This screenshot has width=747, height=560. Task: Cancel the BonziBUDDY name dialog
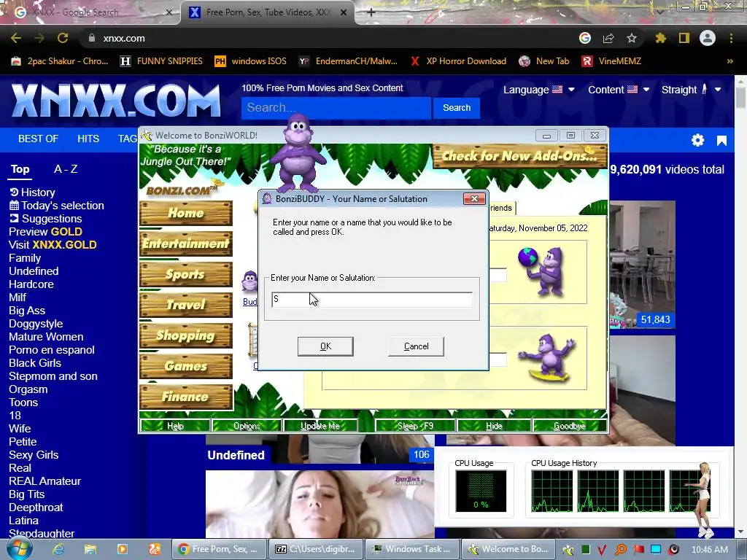[416, 346]
